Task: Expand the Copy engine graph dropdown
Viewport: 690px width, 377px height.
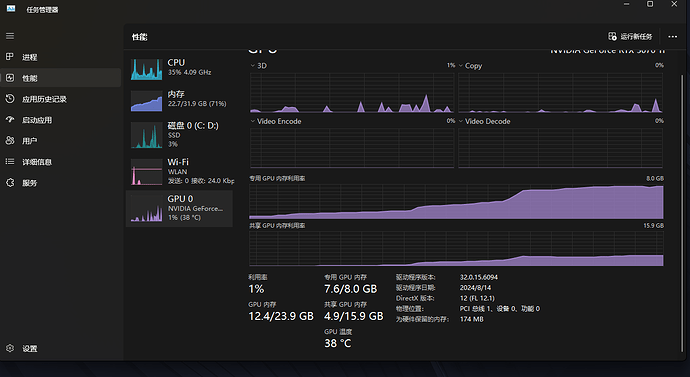Action: coord(461,66)
